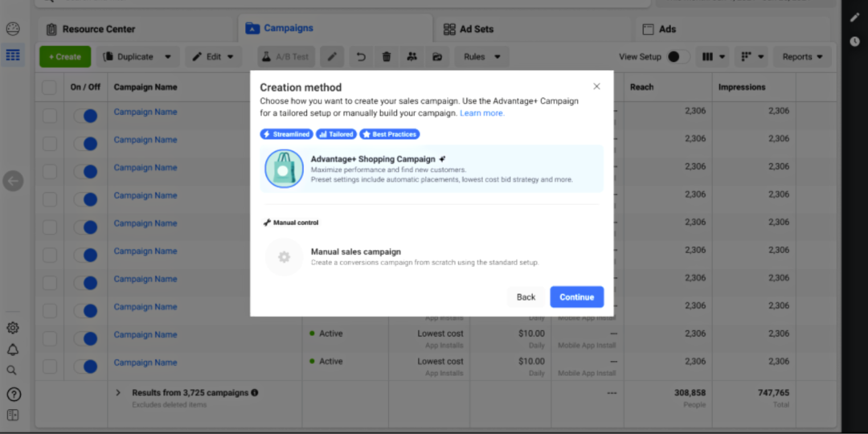Open the Reports dropdown menu

coord(802,57)
